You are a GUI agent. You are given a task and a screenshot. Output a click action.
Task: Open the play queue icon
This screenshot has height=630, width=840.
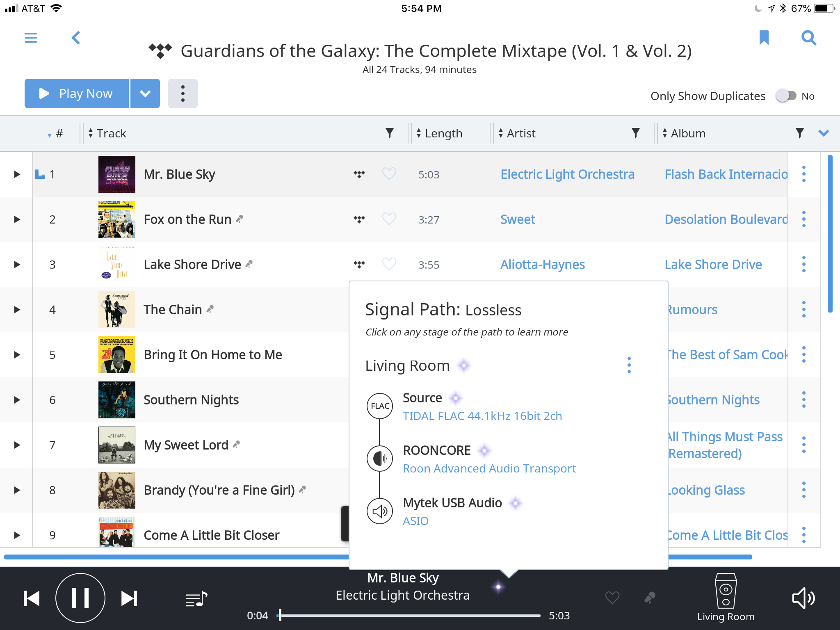(196, 599)
